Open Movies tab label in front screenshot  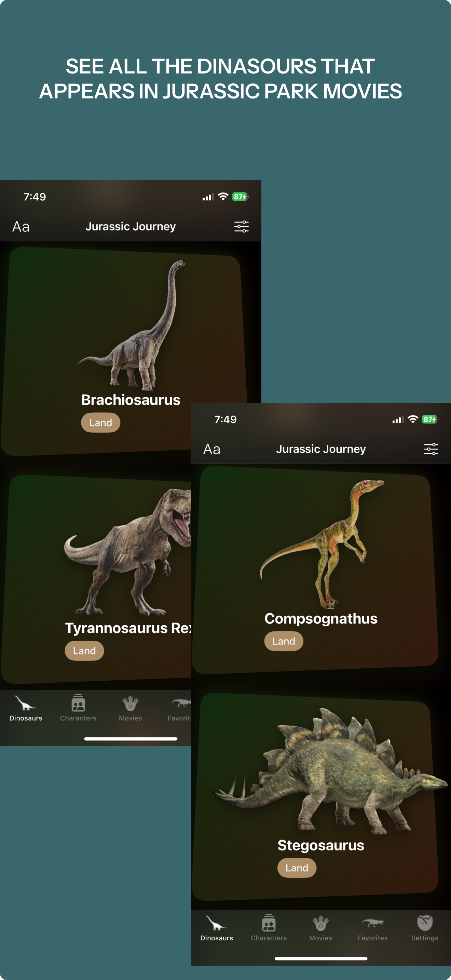click(320, 938)
